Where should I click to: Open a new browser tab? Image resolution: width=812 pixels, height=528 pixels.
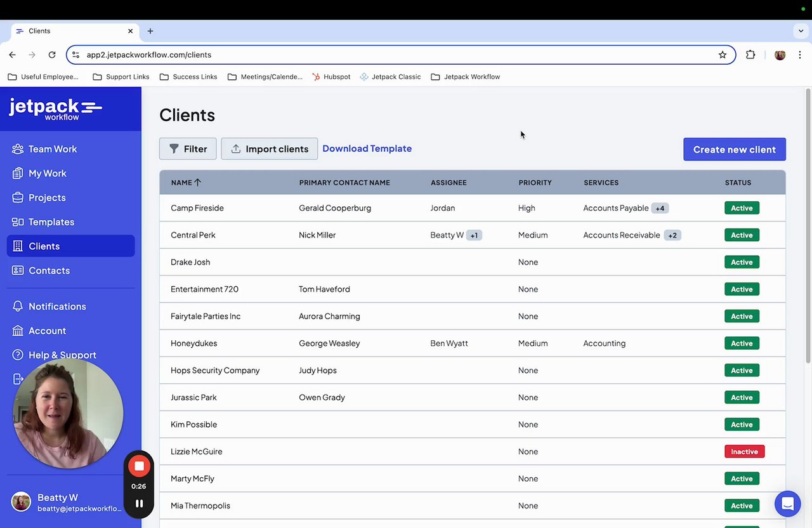coord(150,31)
